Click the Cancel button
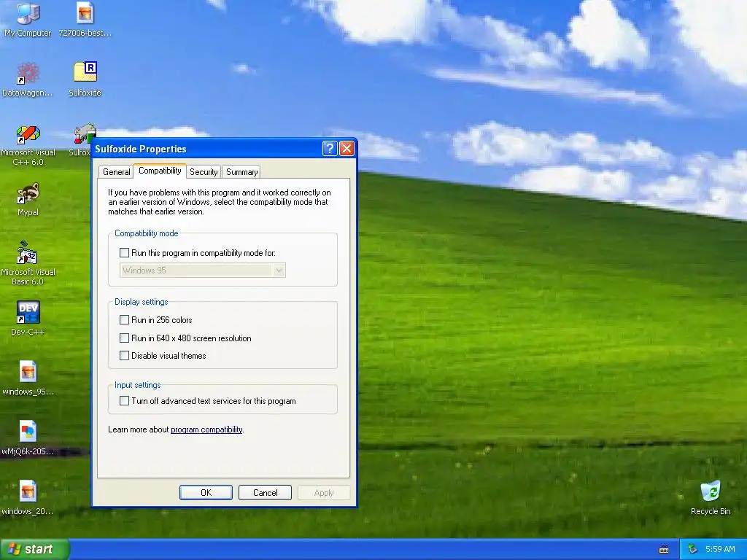 point(265,492)
